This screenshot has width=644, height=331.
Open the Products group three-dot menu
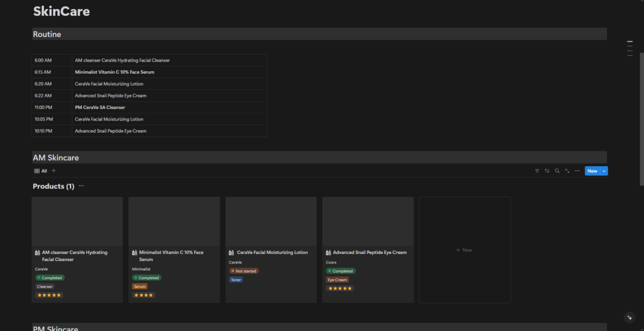[x=81, y=186]
